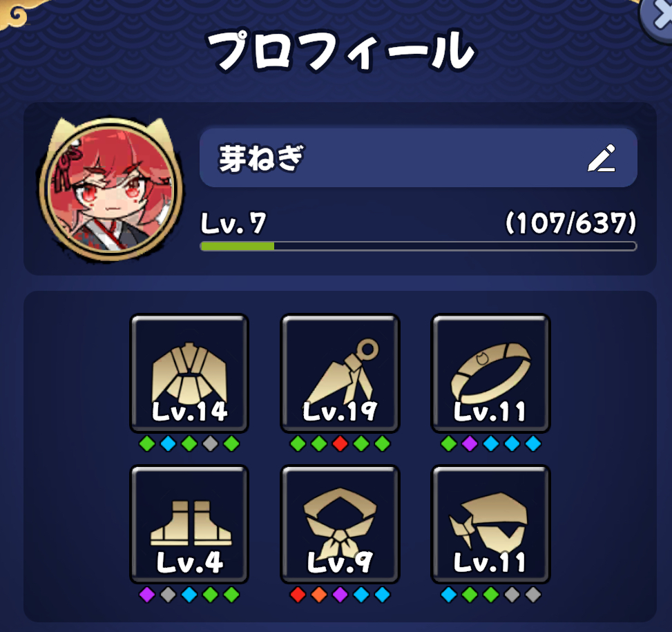
Task: Click the purple gem under the boots slot
Action: pos(147,595)
